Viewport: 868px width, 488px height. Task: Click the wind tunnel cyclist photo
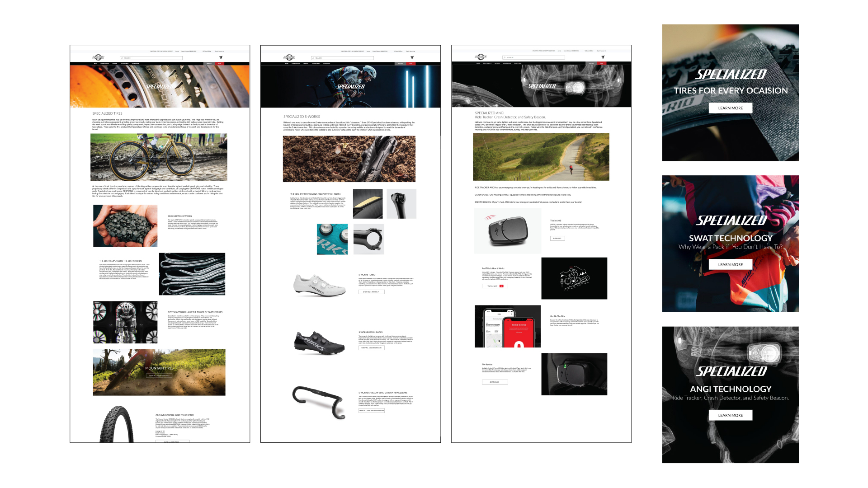pos(125,322)
